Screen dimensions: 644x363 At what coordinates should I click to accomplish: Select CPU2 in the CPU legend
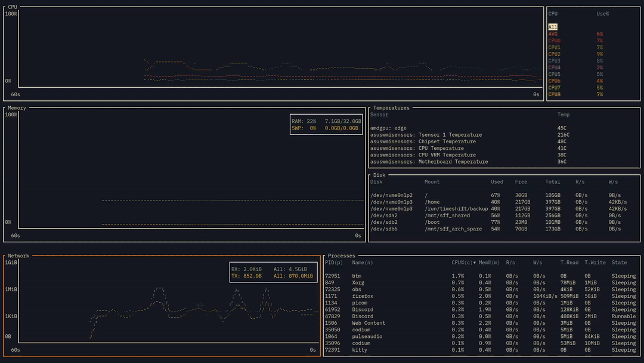tap(575, 54)
